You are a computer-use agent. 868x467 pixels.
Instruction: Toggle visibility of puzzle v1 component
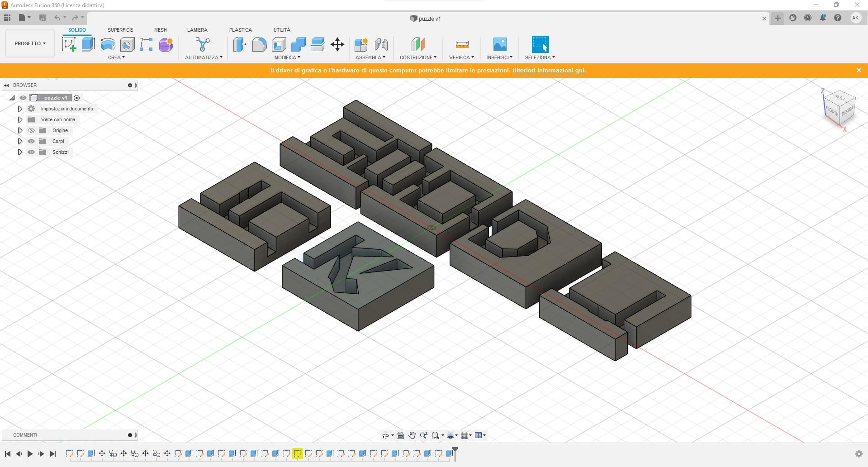pos(23,98)
